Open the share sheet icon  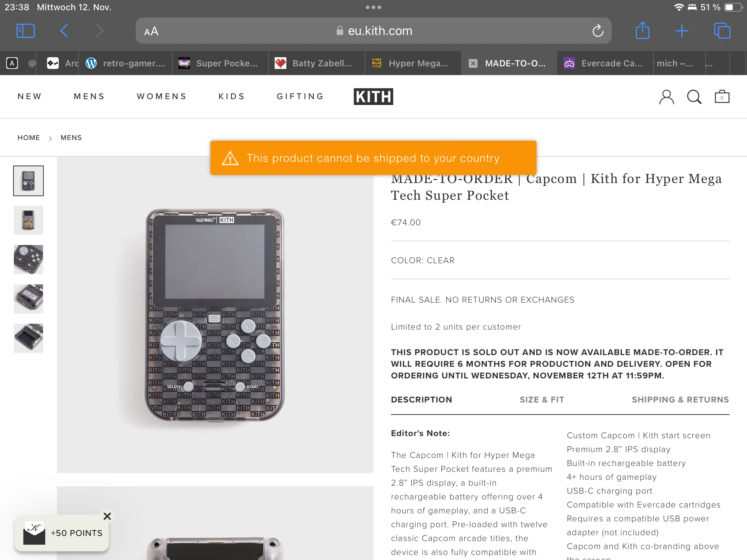(x=642, y=30)
